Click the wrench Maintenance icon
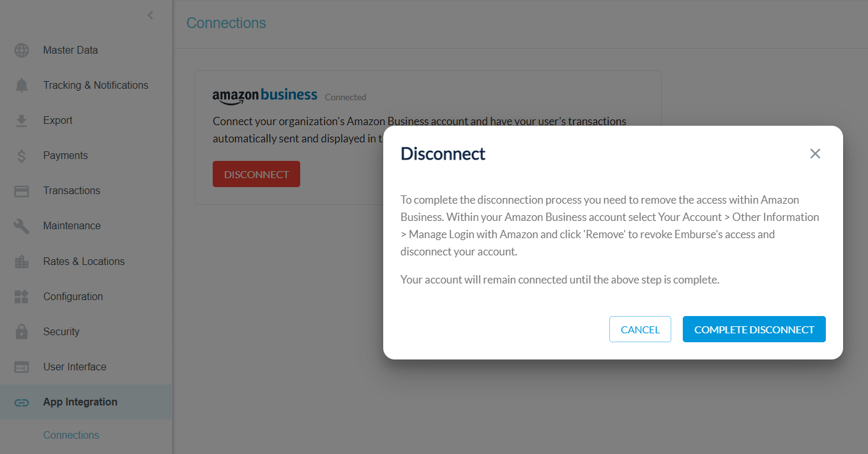The image size is (868, 454). pos(22,226)
